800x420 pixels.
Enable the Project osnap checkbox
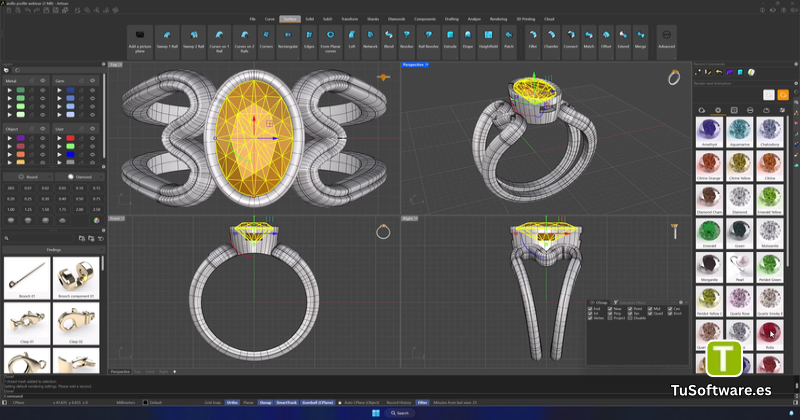click(610, 318)
